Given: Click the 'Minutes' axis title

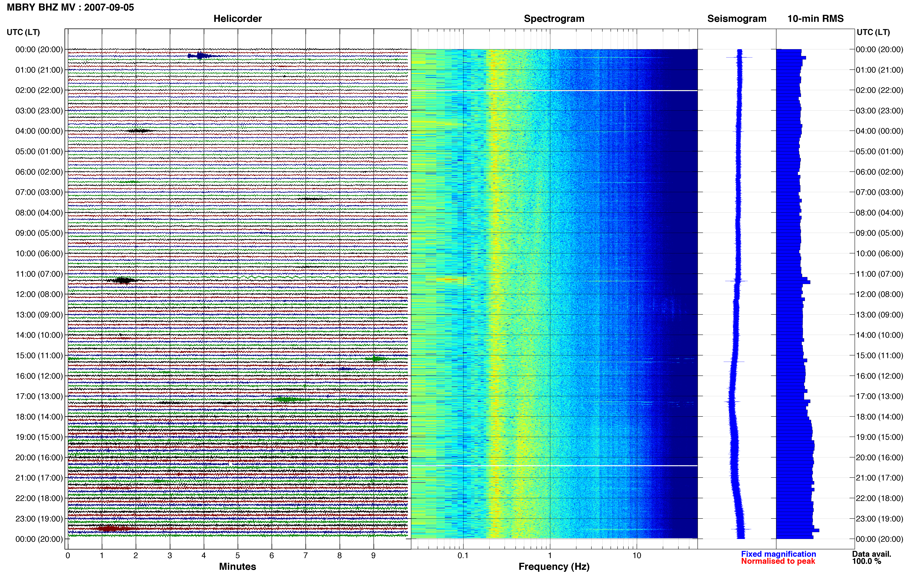Looking at the screenshot, I should [x=237, y=566].
